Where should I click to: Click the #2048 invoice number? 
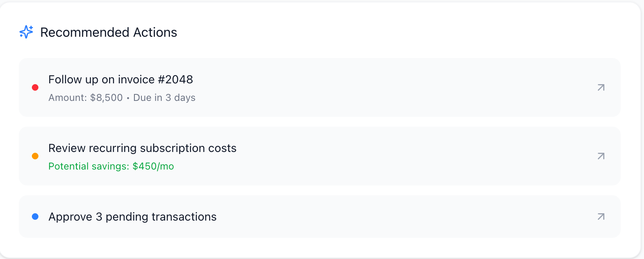pos(176,80)
